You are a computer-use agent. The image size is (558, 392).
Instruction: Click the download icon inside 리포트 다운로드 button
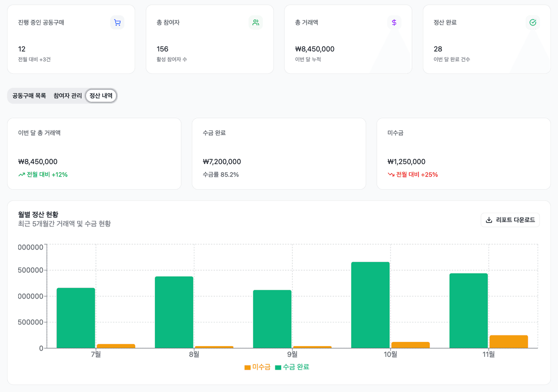pyautogui.click(x=489, y=220)
